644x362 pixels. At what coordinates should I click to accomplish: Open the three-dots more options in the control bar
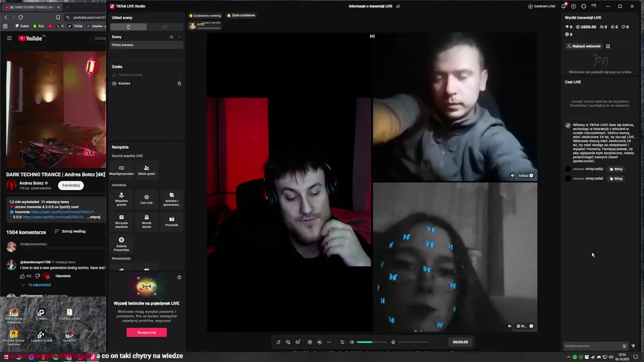[329, 342]
